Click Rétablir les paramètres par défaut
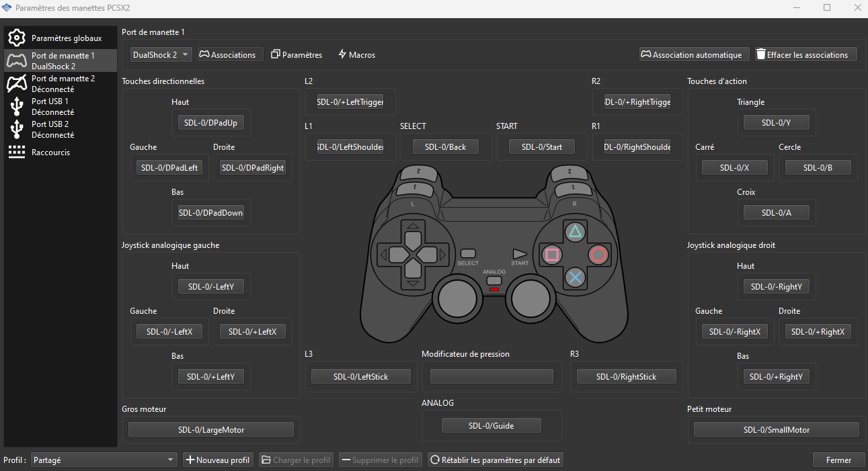Screen dimensions: 868x471 click(x=495, y=460)
